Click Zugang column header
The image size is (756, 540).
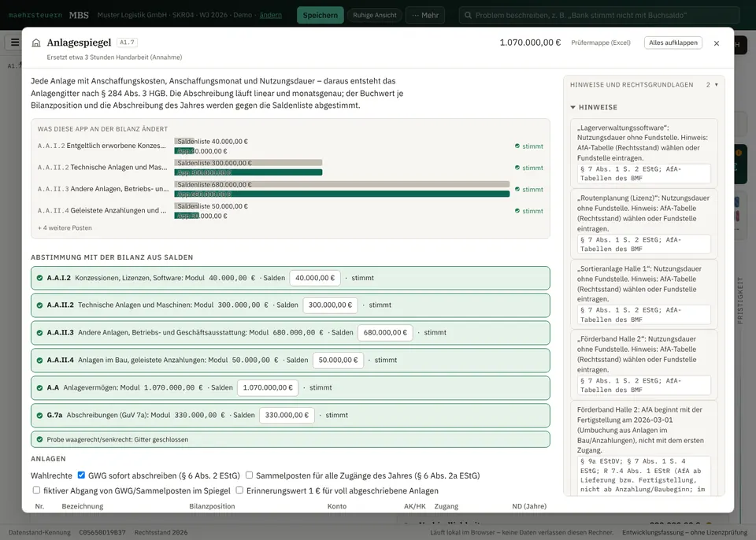click(446, 506)
